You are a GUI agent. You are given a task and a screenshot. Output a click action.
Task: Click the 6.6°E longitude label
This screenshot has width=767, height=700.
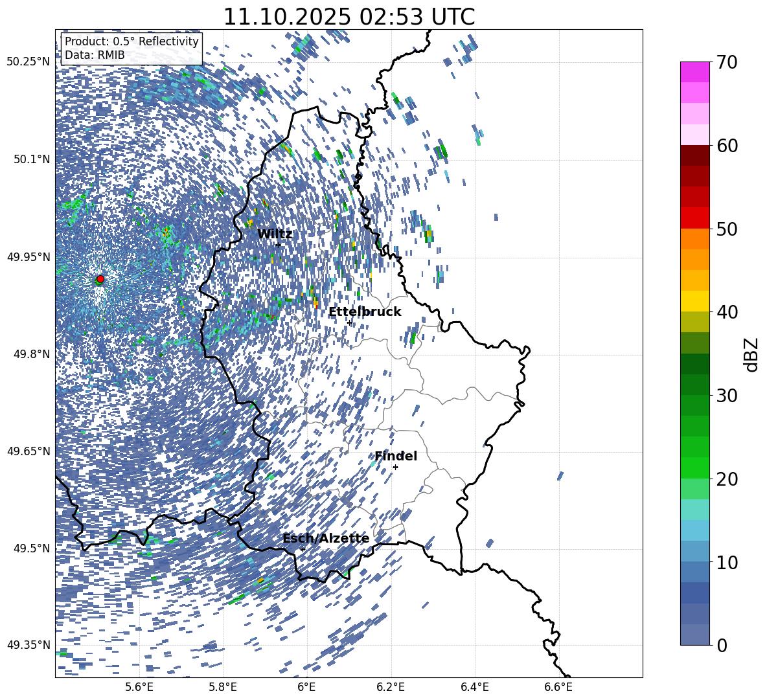(558, 687)
